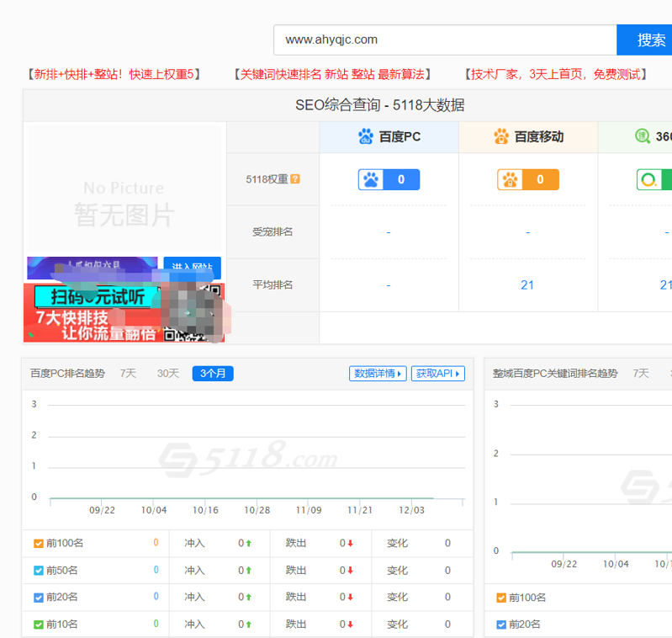Click the green up arrow in 前50名 冲入
The width and height of the screenshot is (672, 638).
[249, 571]
